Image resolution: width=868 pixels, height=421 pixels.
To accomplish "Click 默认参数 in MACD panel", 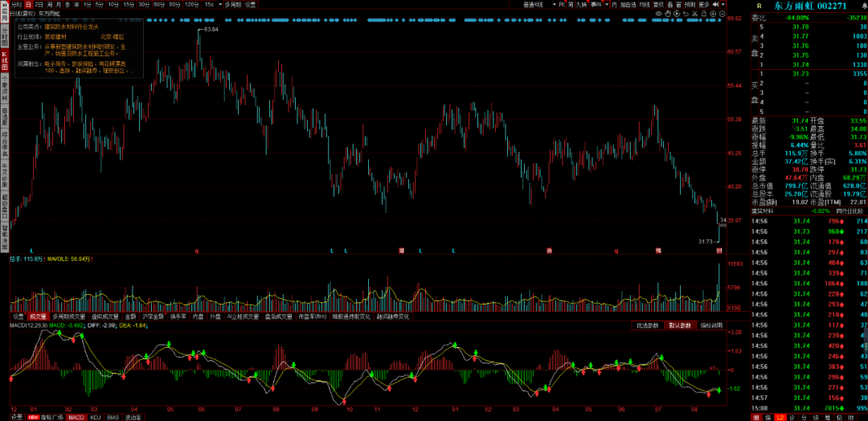I will pos(679,325).
